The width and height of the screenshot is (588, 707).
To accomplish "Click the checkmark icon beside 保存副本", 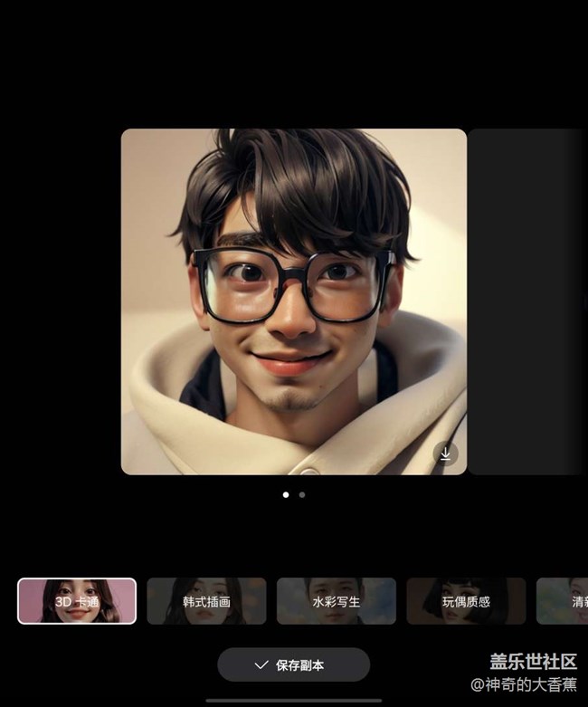I will pos(261,664).
